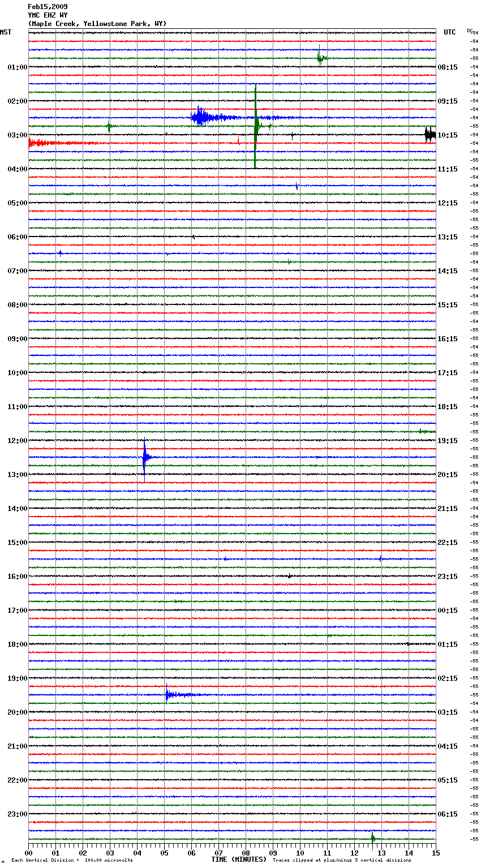This screenshot has width=481, height=868.
Task: Click the UTC time label '08:15'
Action: tap(448, 67)
